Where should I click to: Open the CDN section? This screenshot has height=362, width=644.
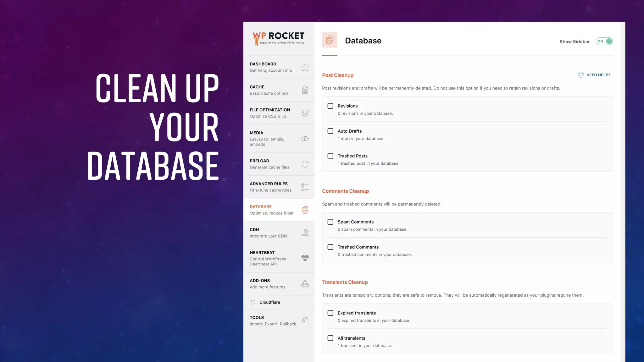279,233
